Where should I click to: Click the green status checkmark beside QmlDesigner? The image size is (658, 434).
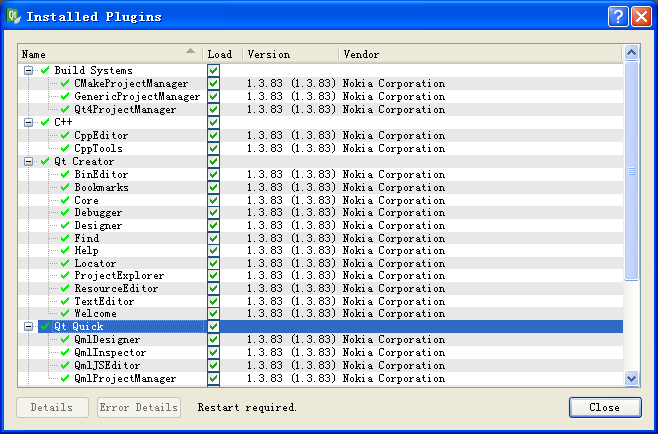click(x=65, y=339)
